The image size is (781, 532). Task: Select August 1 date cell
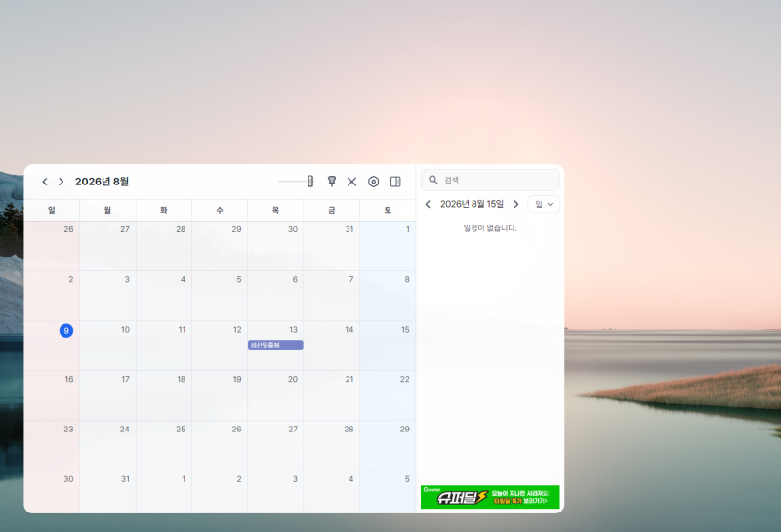point(388,246)
